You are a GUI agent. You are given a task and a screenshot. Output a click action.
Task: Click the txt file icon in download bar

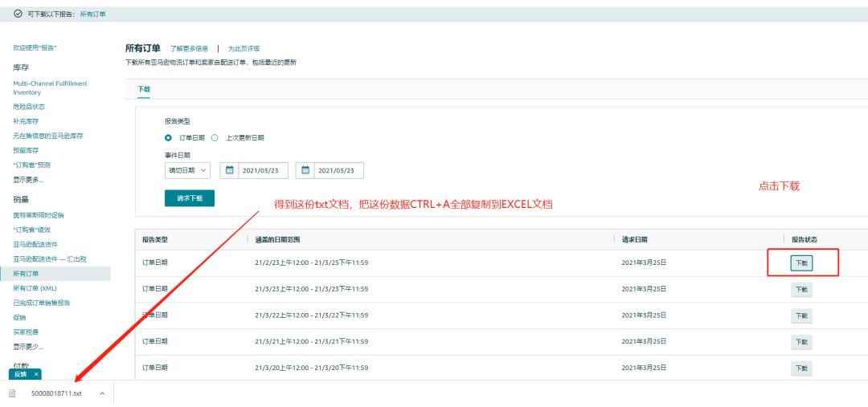13,393
